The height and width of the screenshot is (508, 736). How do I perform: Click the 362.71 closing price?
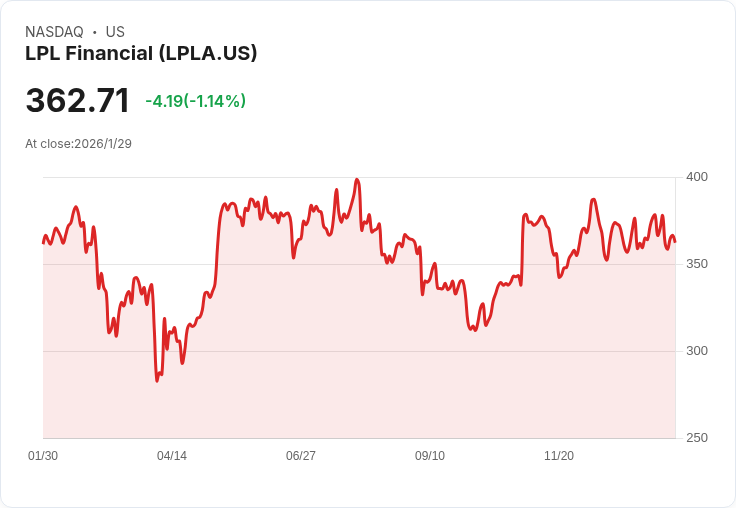tap(78, 101)
